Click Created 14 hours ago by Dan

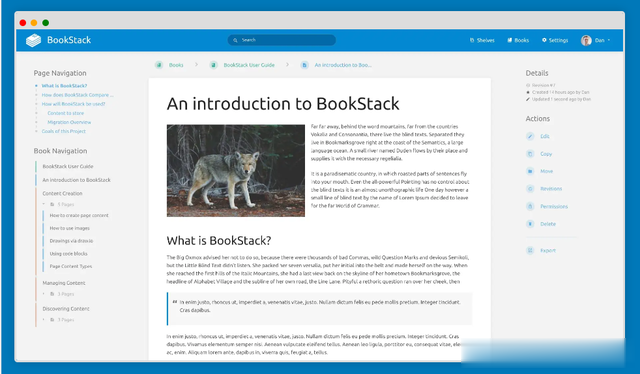pos(558,92)
